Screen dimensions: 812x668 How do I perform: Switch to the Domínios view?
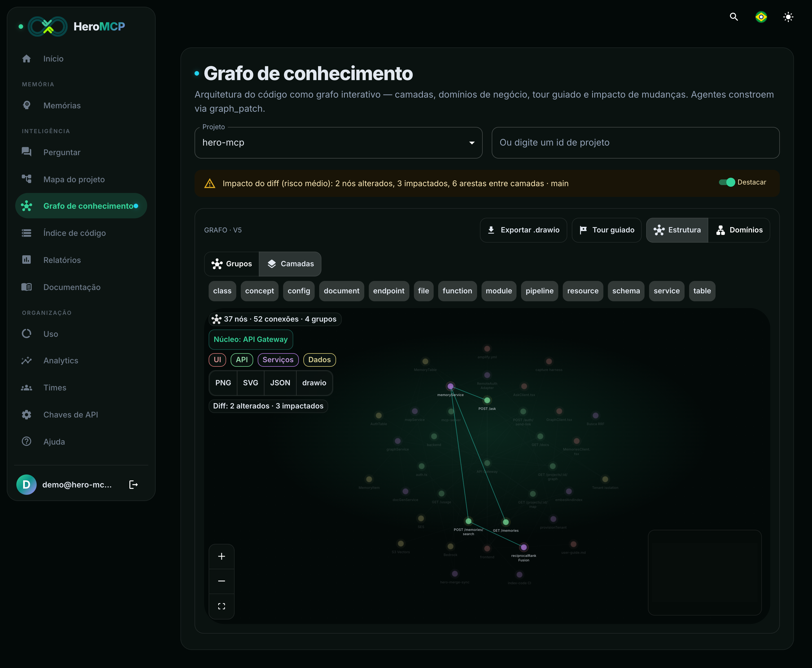[739, 230]
